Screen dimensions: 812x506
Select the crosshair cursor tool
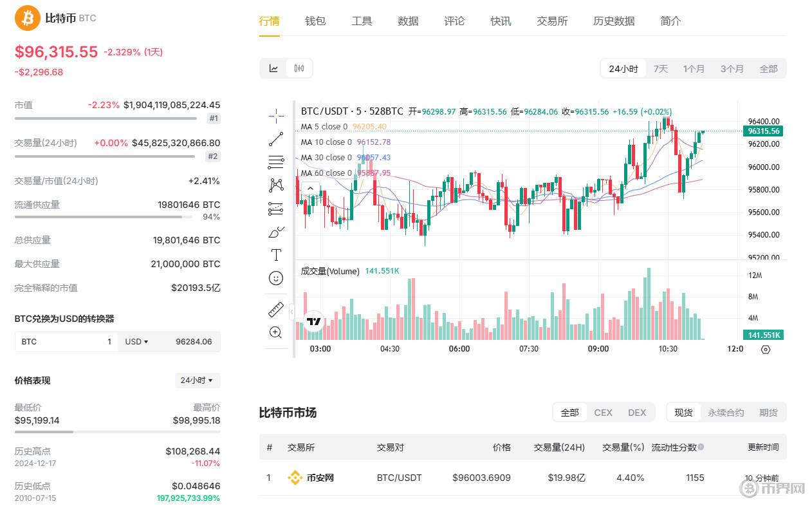(x=276, y=116)
